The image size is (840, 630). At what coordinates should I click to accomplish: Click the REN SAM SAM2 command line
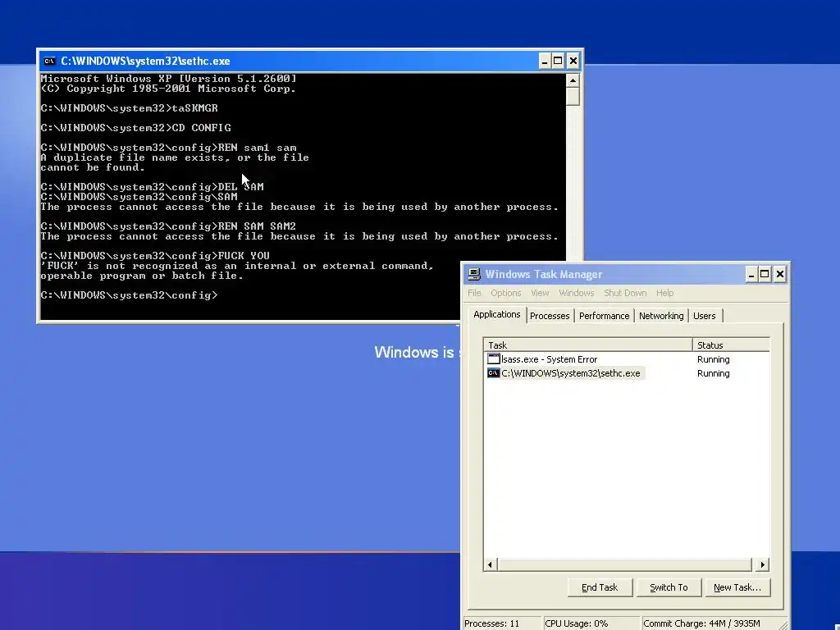click(168, 226)
